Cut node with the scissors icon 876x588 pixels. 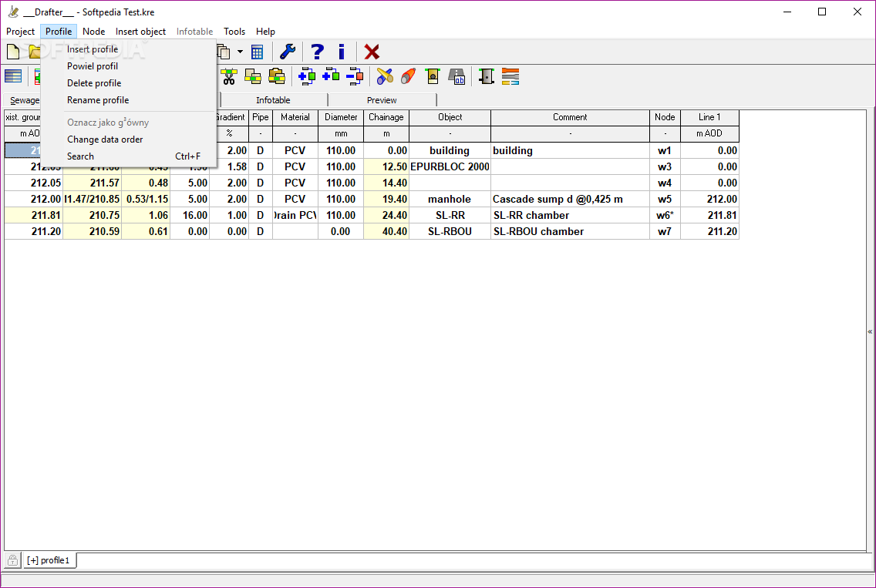click(228, 76)
